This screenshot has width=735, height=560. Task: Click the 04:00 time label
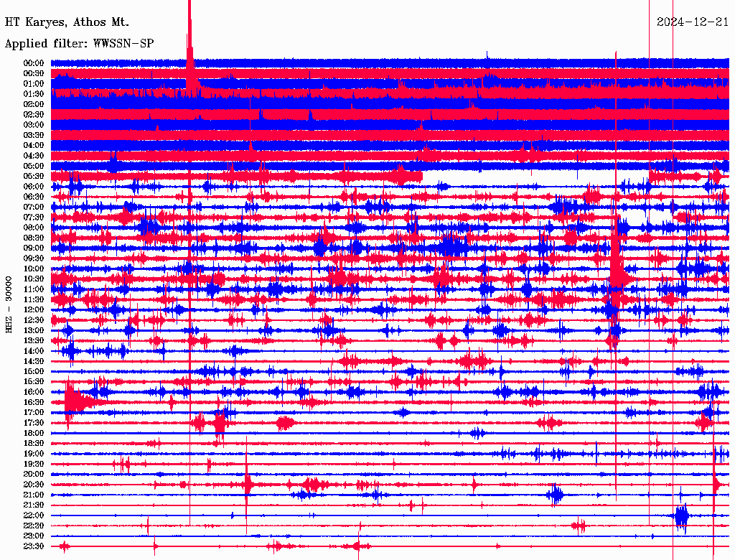click(34, 146)
